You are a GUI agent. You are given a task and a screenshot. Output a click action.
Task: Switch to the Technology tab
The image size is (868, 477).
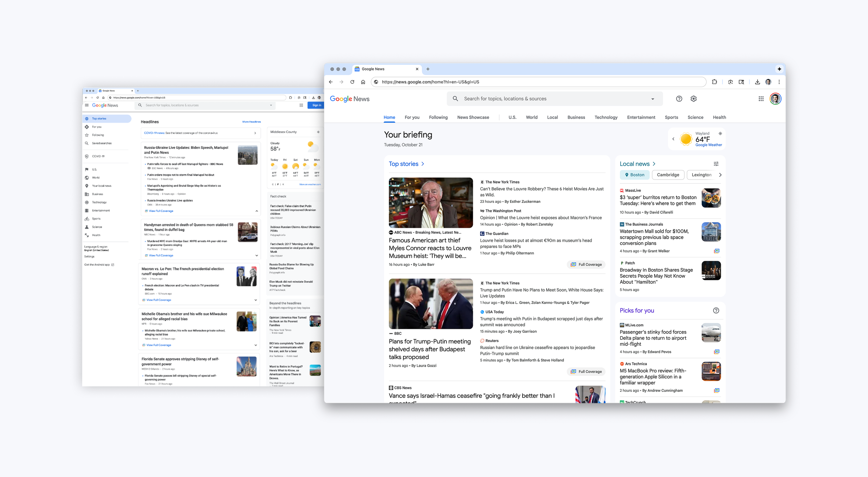click(606, 117)
